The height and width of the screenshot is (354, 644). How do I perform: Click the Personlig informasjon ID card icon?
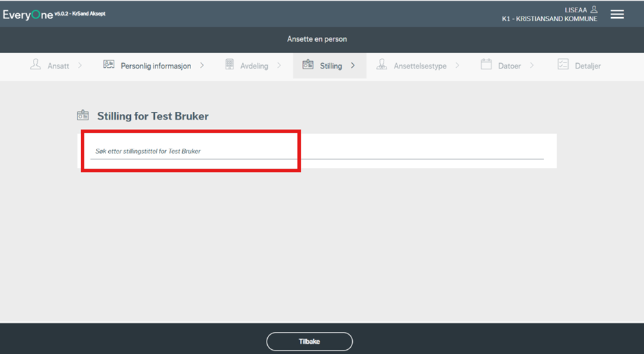[109, 65]
